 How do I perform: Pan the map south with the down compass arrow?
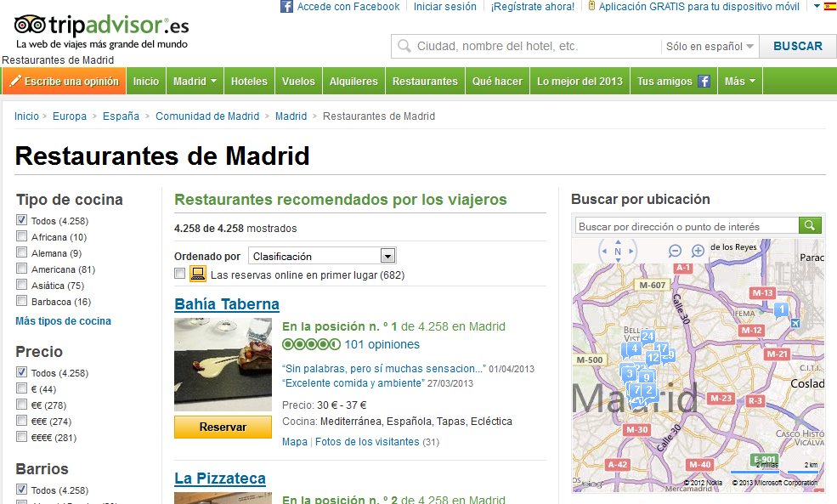click(x=618, y=260)
